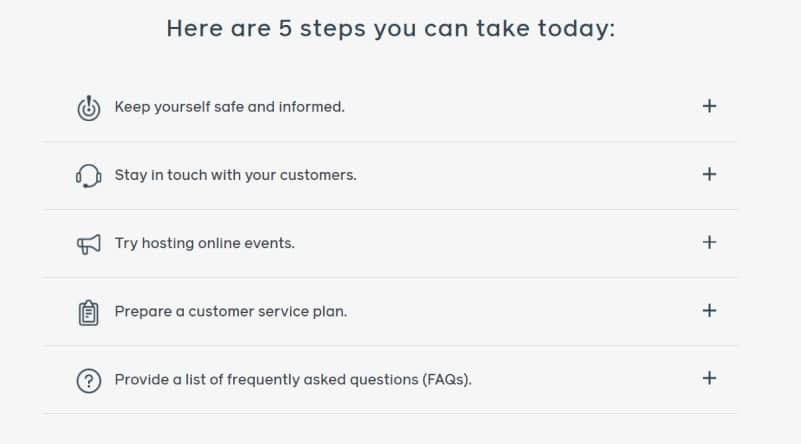Click the '(FAQs)' text in the last row
Screen dimensions: 801x444
(446, 380)
